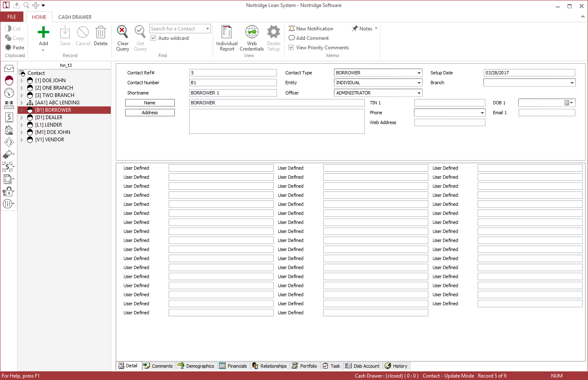Select [2] ONE BRANCH in contact tree
The height and width of the screenshot is (380, 588).
[x=54, y=88]
